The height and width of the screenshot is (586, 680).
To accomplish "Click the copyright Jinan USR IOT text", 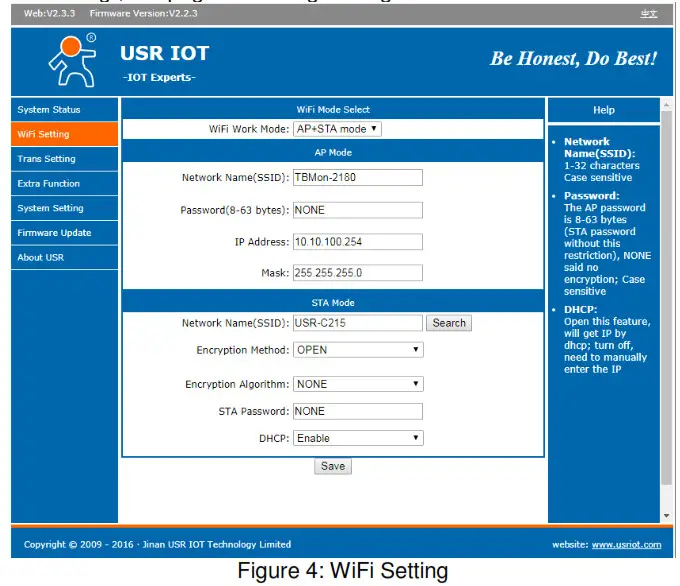I will pos(157,544).
